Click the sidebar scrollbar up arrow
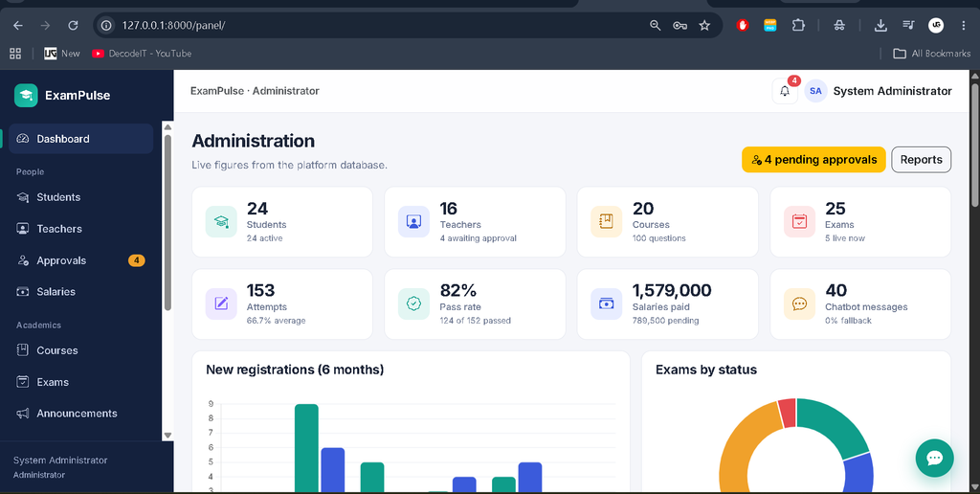980x494 pixels. point(167,127)
